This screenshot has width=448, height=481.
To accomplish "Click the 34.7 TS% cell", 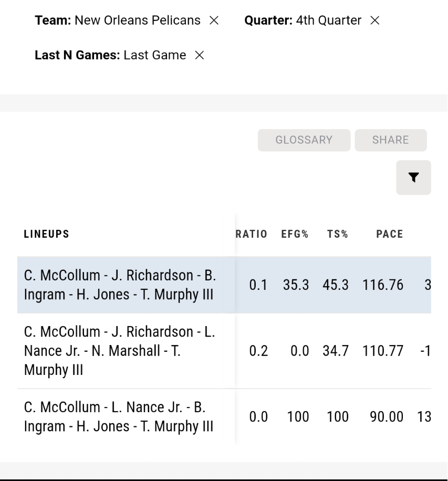I will point(336,351).
